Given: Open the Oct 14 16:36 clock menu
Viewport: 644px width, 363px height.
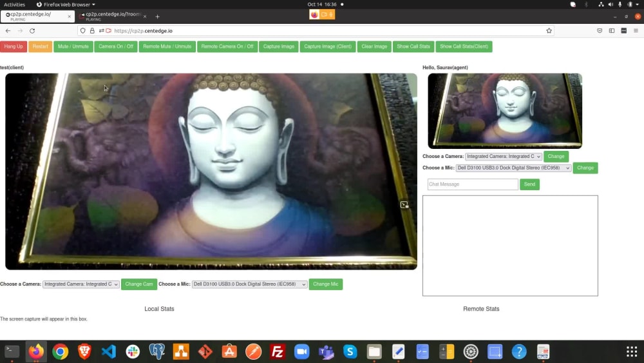Looking at the screenshot, I should click(322, 5).
